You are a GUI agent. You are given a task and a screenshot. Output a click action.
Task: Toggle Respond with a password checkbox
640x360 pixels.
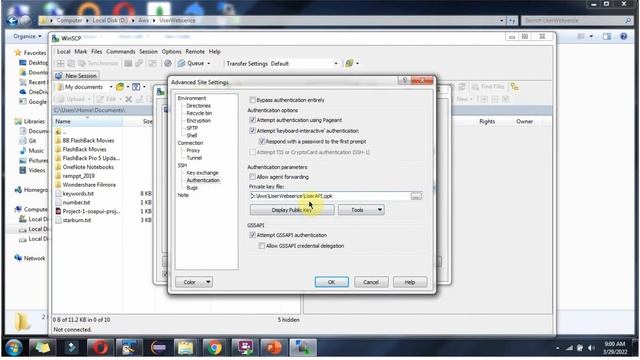(262, 142)
